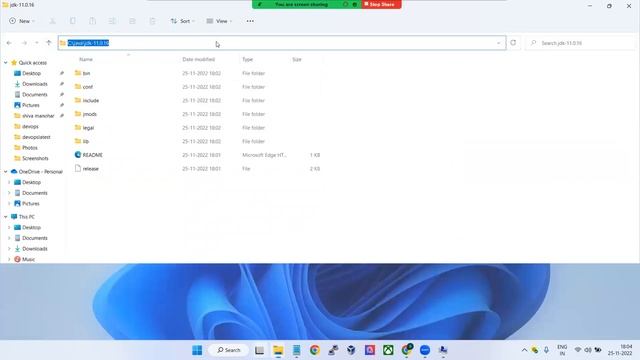The width and height of the screenshot is (640, 360).
Task: Open VirtualBox from the taskbar
Action: [x=351, y=350]
